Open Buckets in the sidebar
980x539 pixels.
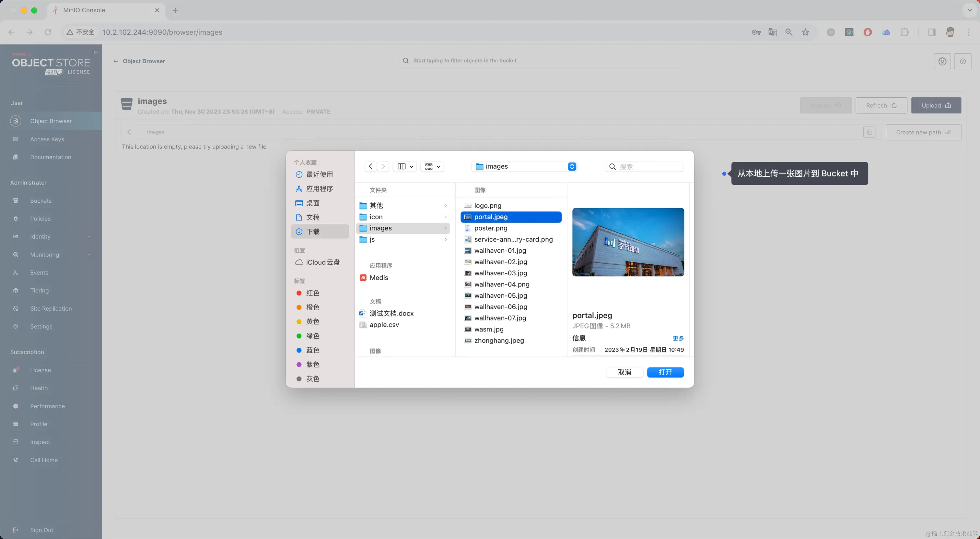(x=41, y=201)
